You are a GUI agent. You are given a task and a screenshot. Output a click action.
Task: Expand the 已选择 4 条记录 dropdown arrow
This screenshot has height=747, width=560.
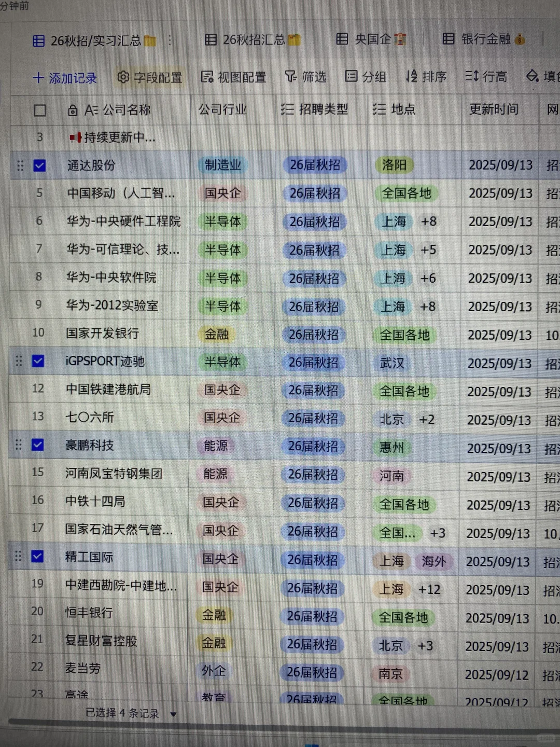(x=173, y=714)
